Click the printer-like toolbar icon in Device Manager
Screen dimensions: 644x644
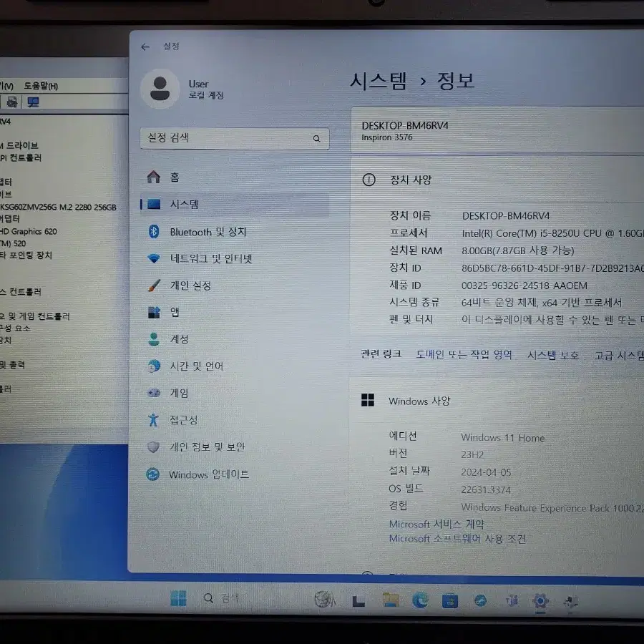click(12, 102)
